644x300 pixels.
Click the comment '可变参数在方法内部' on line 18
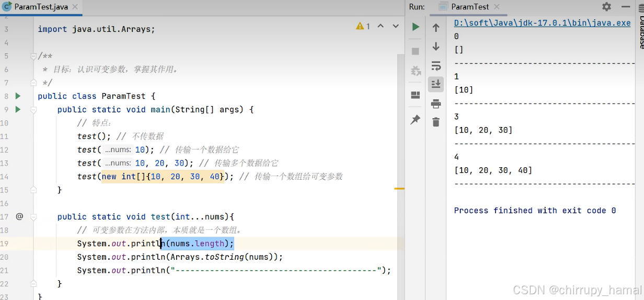point(159,230)
